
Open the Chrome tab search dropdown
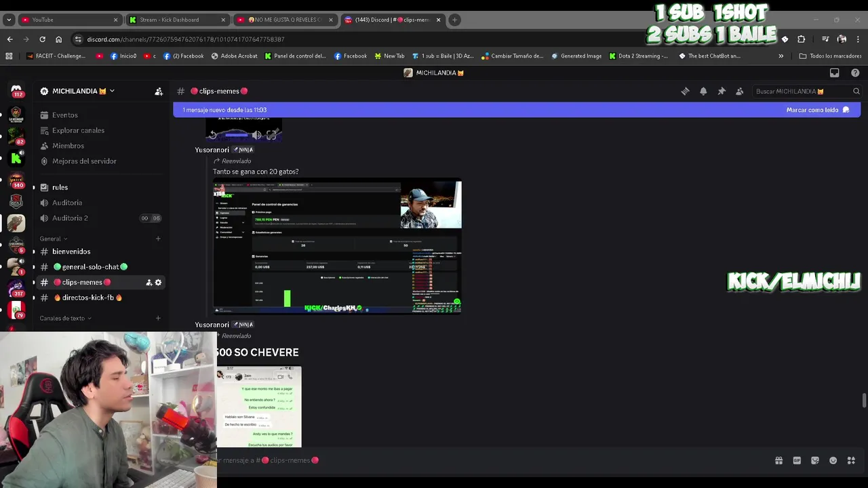click(x=9, y=20)
